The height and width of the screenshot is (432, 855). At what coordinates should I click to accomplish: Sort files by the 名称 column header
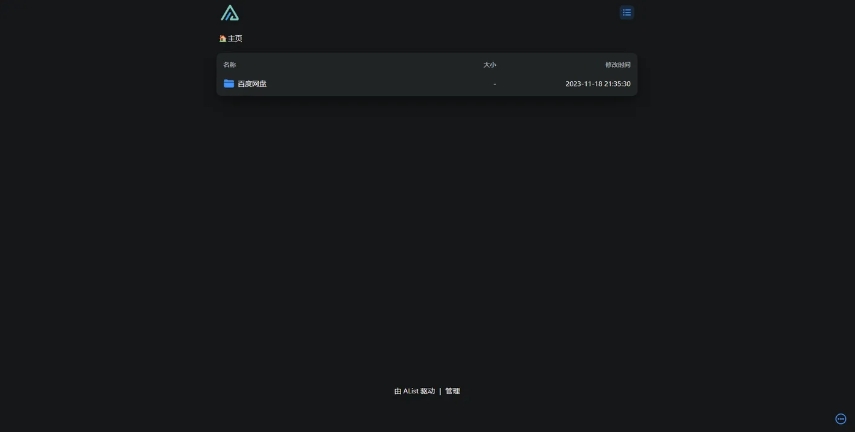coord(230,65)
